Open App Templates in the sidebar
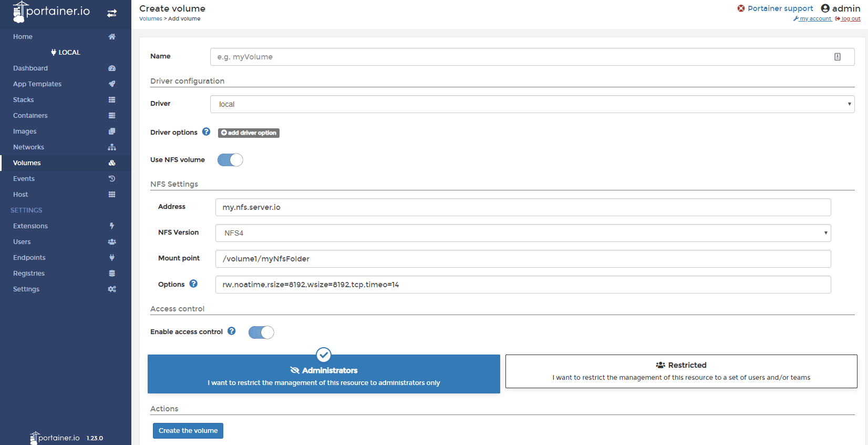Viewport: 868px width, 445px height. click(37, 84)
